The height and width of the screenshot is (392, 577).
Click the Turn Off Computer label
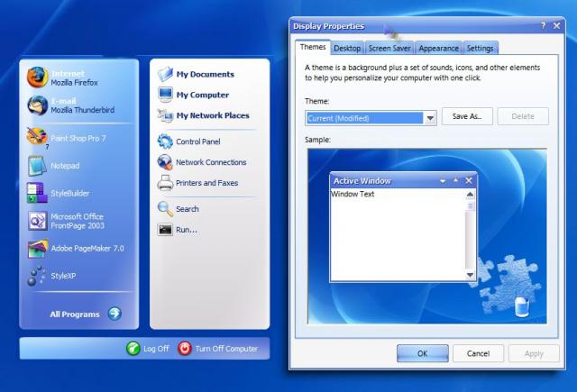pos(226,349)
